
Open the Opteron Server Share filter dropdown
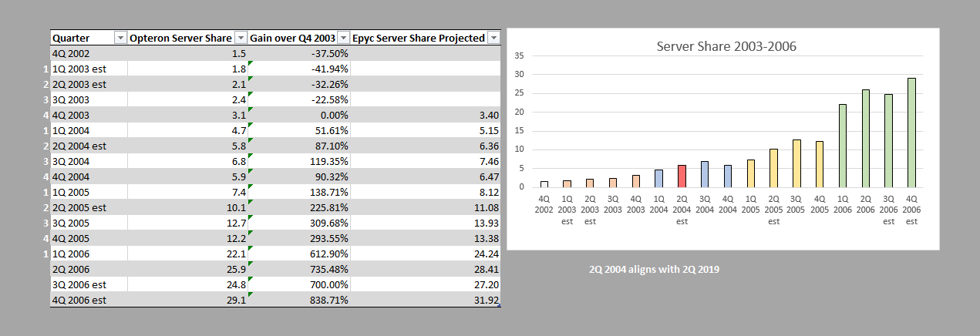pyautogui.click(x=241, y=38)
